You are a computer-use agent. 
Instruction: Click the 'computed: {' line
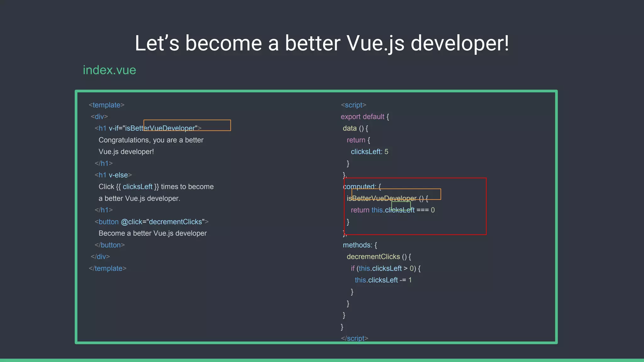tap(362, 187)
